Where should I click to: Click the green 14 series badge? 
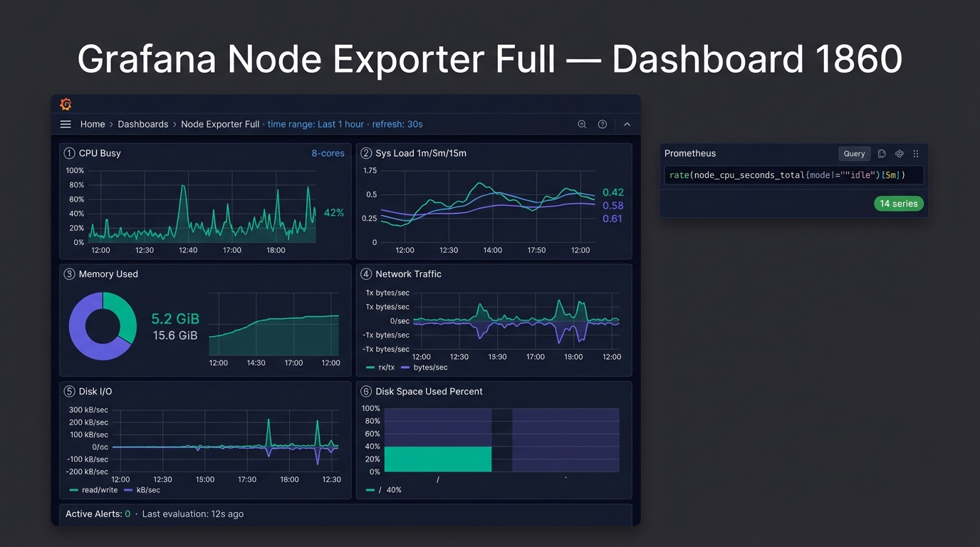coord(899,204)
